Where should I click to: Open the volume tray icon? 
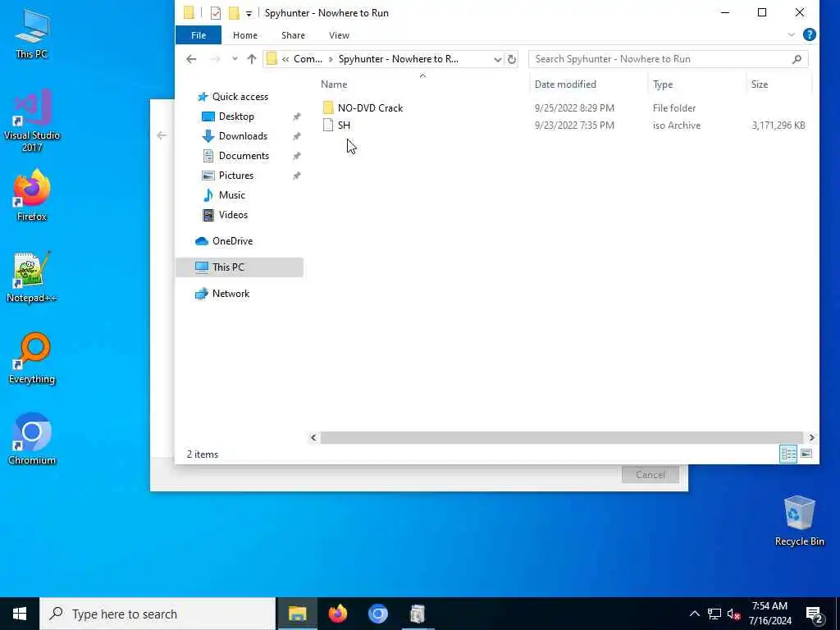[733, 614]
